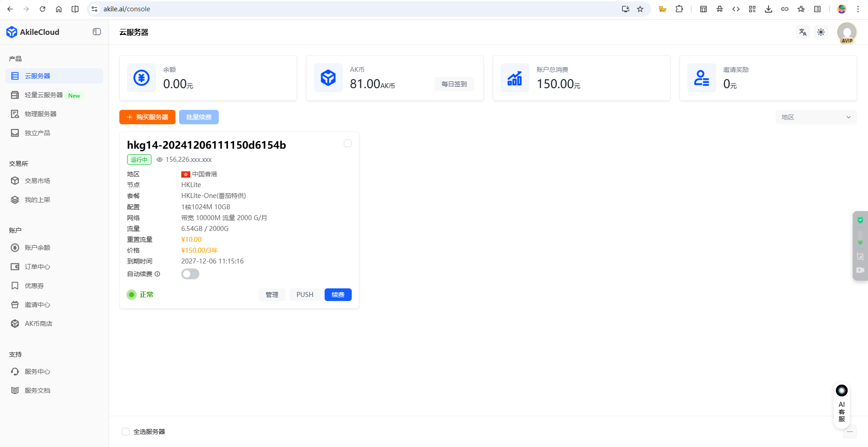The width and height of the screenshot is (868, 447).
Task: Open 我的上架 in sidebar
Action: coord(54,200)
